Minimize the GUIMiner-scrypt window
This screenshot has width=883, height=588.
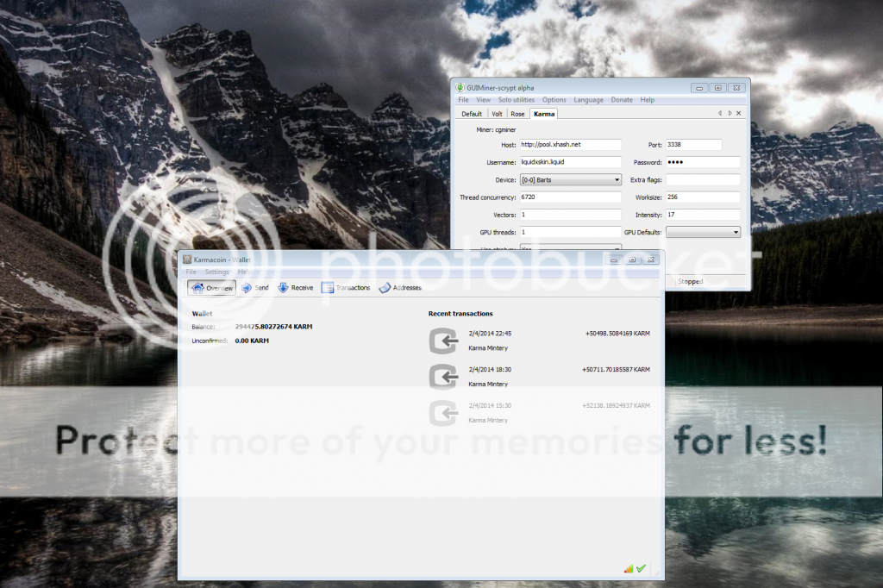(x=698, y=88)
